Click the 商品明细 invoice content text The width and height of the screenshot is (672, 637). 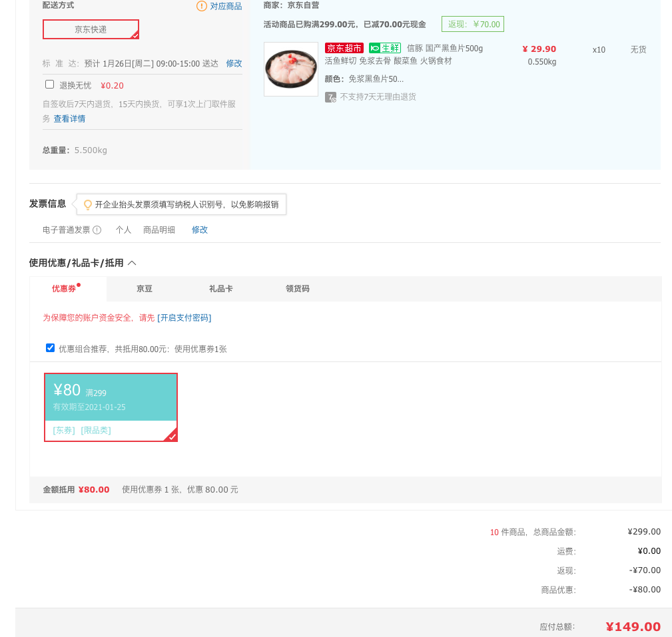click(159, 230)
